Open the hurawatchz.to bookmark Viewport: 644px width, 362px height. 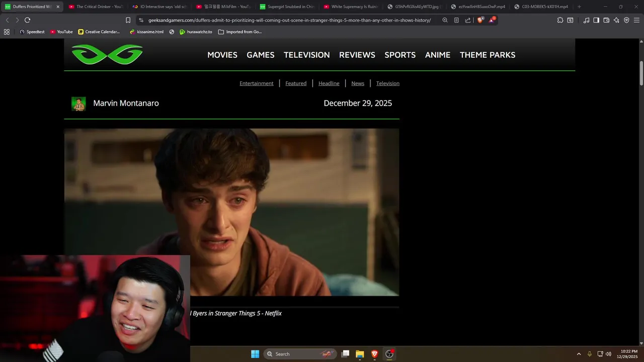[196, 32]
